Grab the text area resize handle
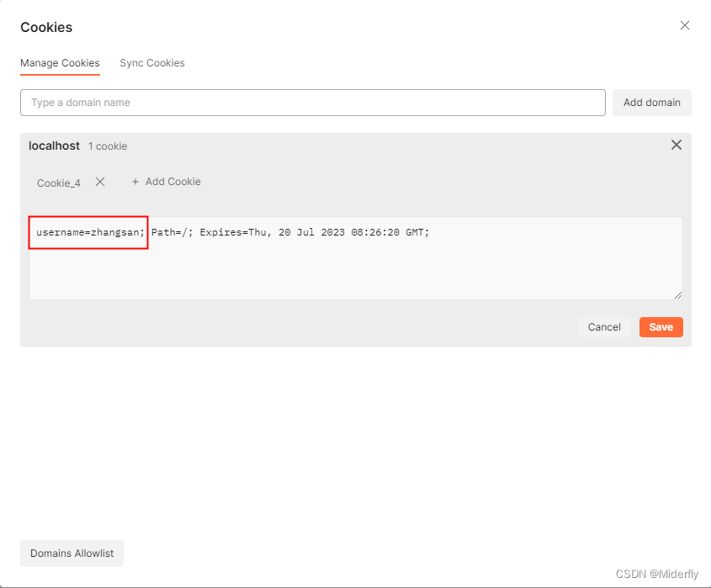 [x=677, y=295]
